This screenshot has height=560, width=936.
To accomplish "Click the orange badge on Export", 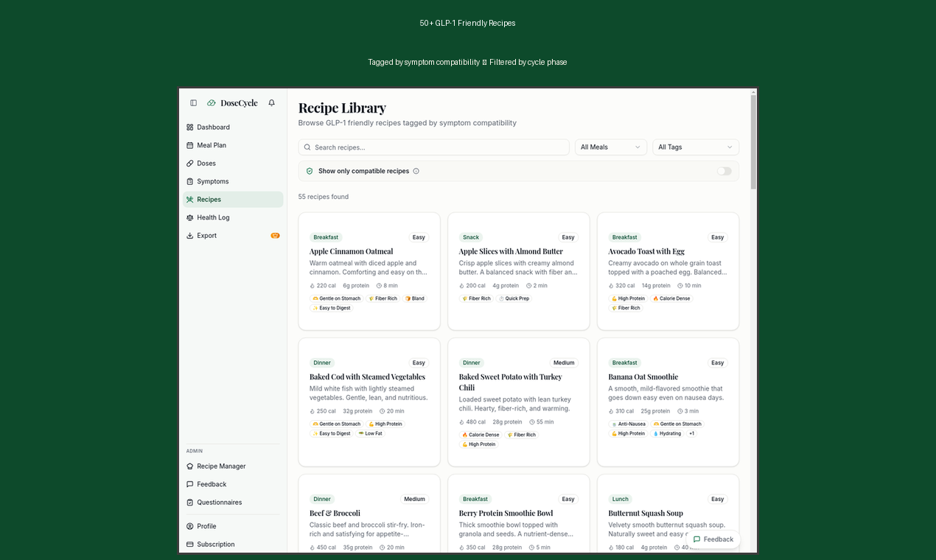I will pyautogui.click(x=275, y=236).
